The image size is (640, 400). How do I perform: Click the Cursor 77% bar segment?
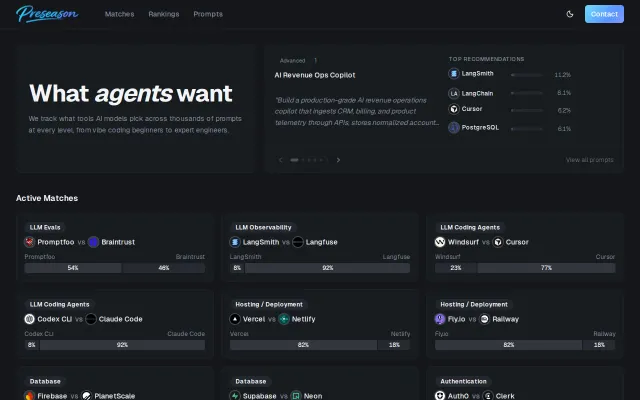click(x=546, y=268)
